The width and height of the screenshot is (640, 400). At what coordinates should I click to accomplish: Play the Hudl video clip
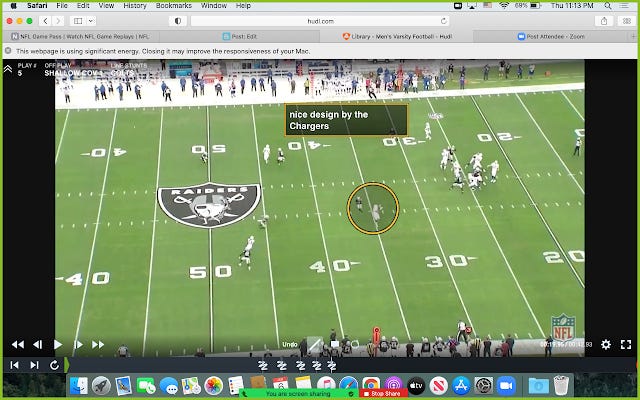[x=58, y=345]
